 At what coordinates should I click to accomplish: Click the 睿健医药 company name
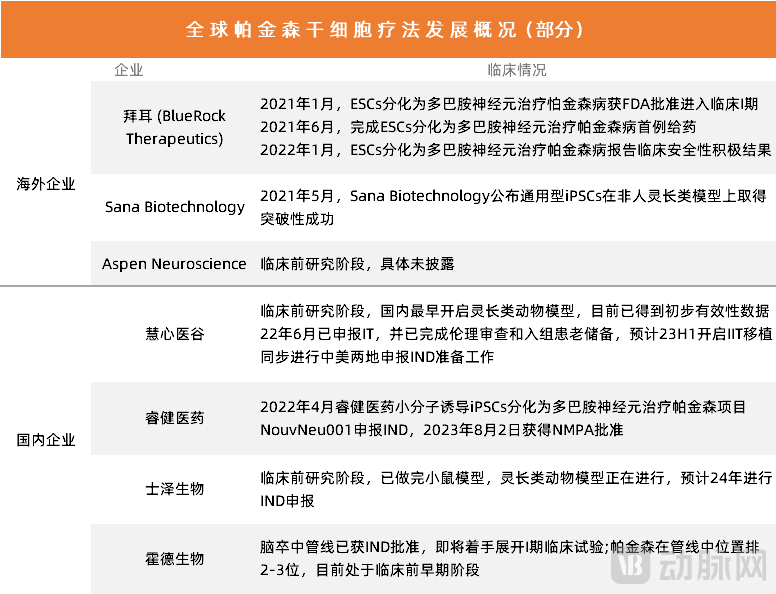(x=175, y=418)
